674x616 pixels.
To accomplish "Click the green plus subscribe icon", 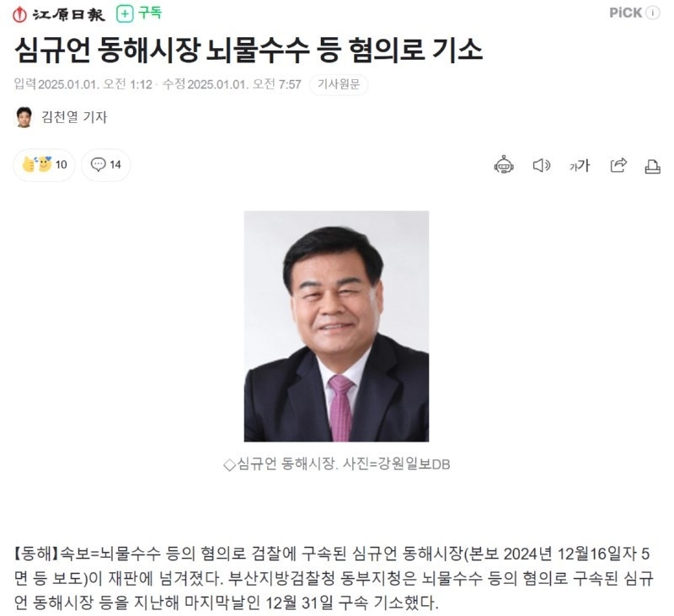I will point(125,14).
